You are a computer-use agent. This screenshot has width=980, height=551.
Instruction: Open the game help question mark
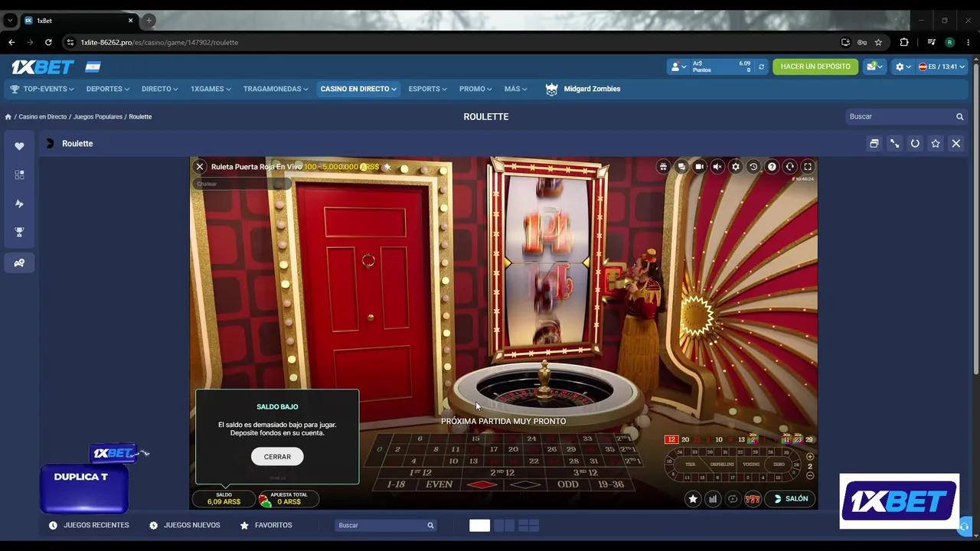(x=772, y=167)
